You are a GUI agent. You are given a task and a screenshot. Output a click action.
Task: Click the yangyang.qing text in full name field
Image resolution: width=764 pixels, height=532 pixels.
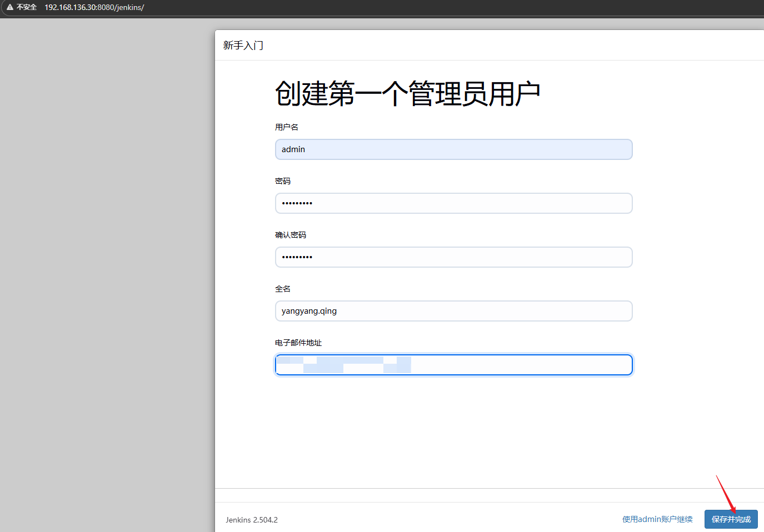click(308, 311)
